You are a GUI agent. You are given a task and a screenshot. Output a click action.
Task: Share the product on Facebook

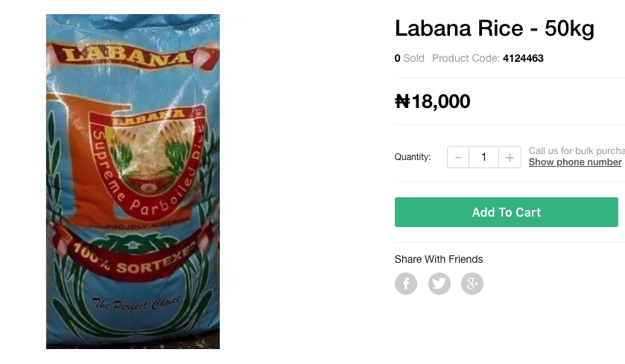[406, 284]
